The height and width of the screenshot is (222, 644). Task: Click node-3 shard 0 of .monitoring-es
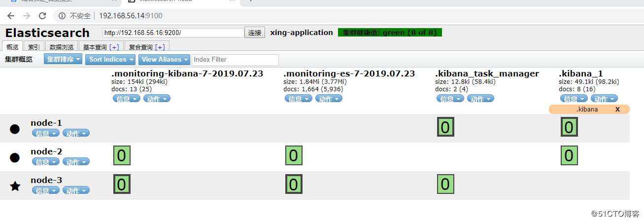pyautogui.click(x=294, y=185)
